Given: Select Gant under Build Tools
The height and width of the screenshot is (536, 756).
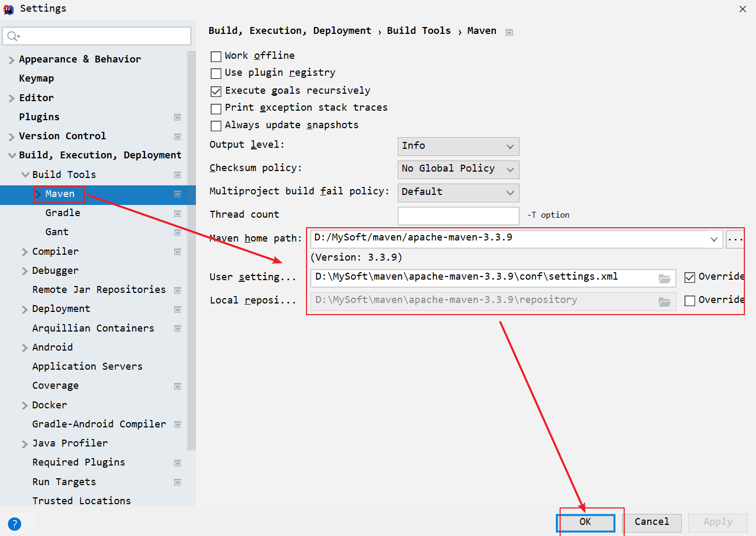Looking at the screenshot, I should pos(57,232).
